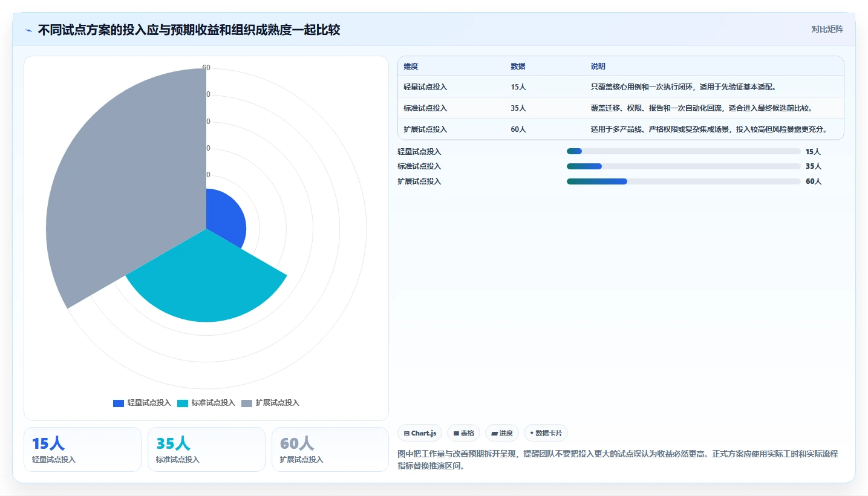Click the 对比矩阵 label in the header
This screenshot has width=868, height=496.
pyautogui.click(x=827, y=29)
